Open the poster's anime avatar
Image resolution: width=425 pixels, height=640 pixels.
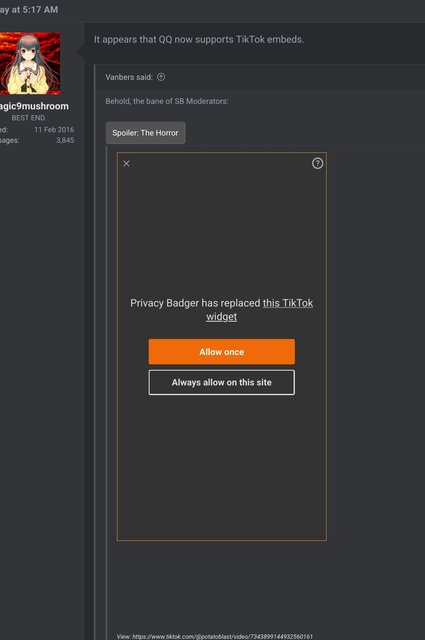(30, 63)
